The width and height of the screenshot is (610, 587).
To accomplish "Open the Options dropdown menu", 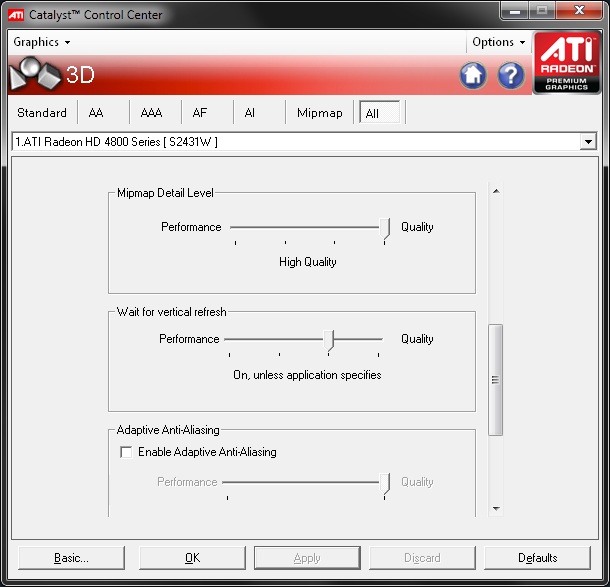I will pos(498,42).
